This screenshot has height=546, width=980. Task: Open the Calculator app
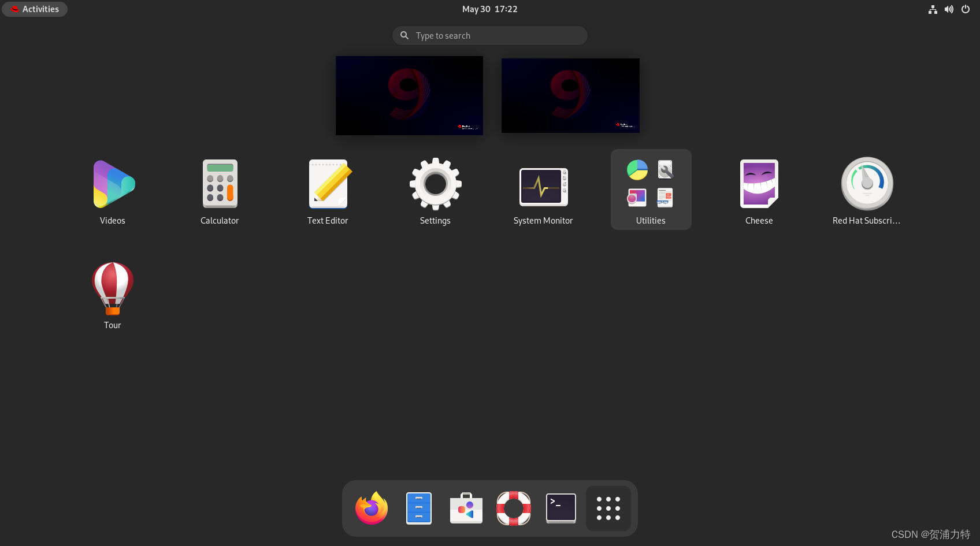(x=220, y=184)
